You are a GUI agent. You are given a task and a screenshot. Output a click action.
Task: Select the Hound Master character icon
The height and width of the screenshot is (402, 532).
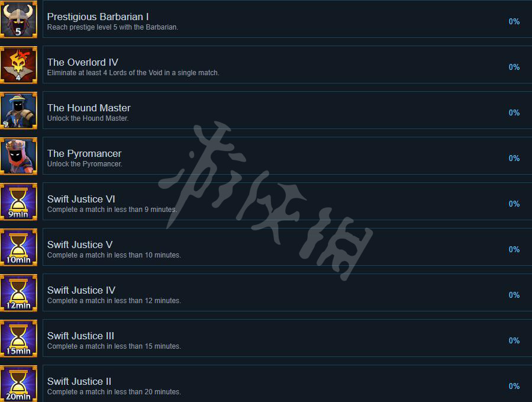point(18,110)
